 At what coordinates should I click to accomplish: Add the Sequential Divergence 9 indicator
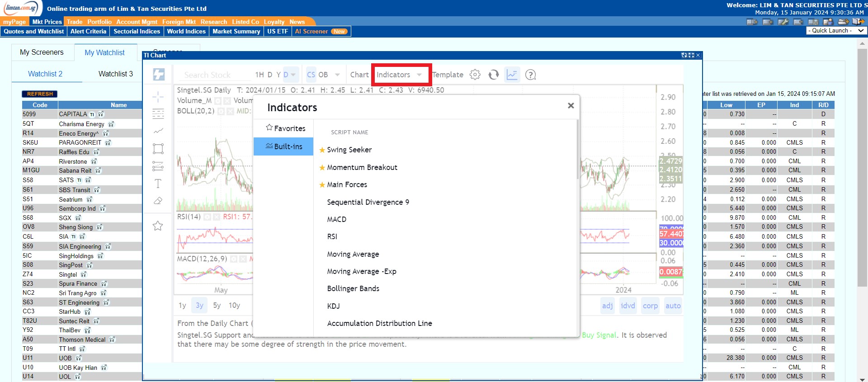368,202
